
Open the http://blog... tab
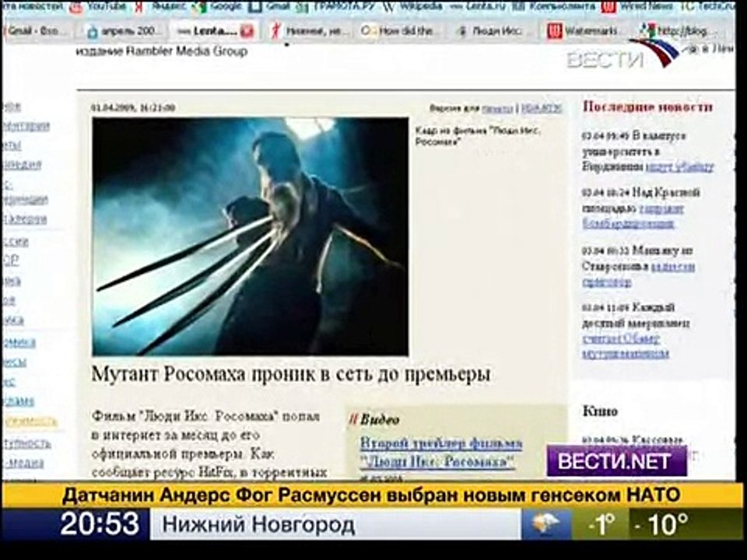[679, 31]
